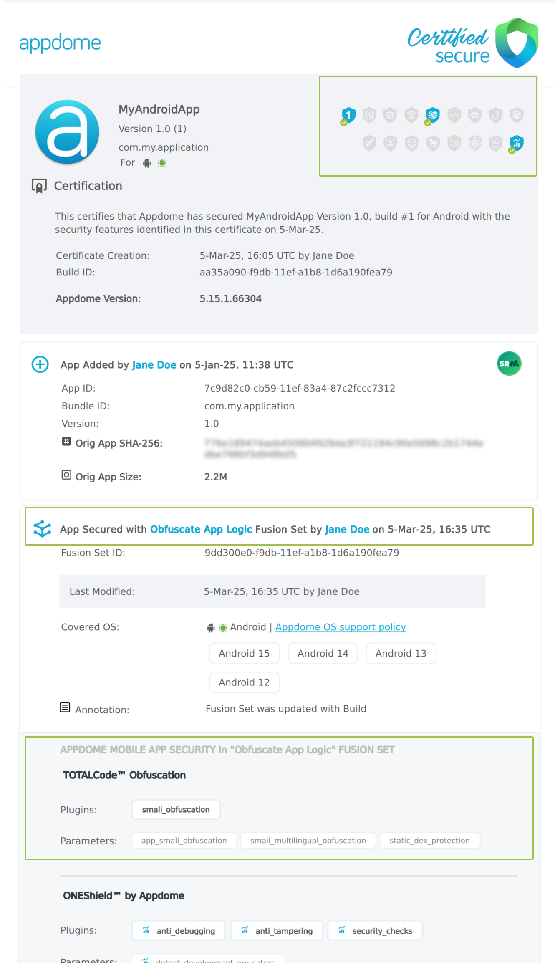Image resolution: width=560 pixels, height=965 pixels.
Task: Click the anti_debugging plugin tag
Action: pos(179,931)
